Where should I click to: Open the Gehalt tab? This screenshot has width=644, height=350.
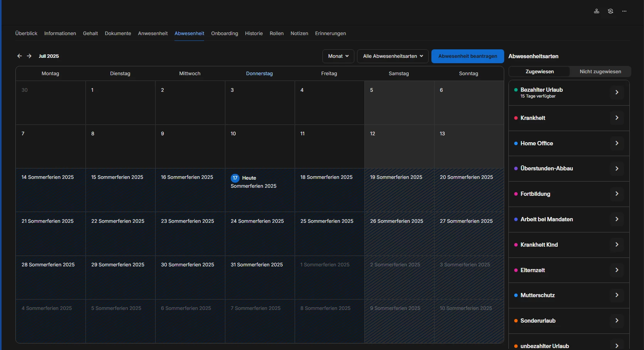click(x=90, y=34)
